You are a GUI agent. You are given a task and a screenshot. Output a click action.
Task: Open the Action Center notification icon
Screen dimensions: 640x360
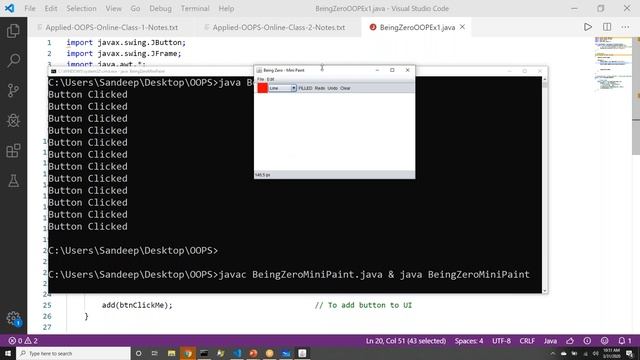point(630,353)
